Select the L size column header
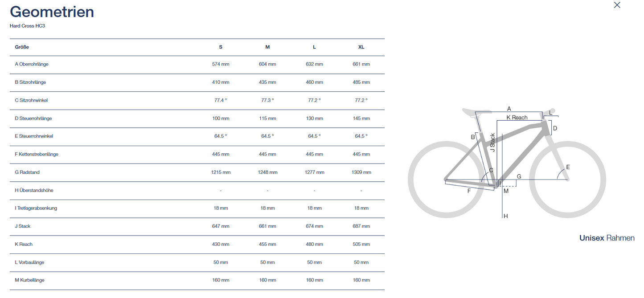Screen dimensions: 644x298 pos(314,47)
